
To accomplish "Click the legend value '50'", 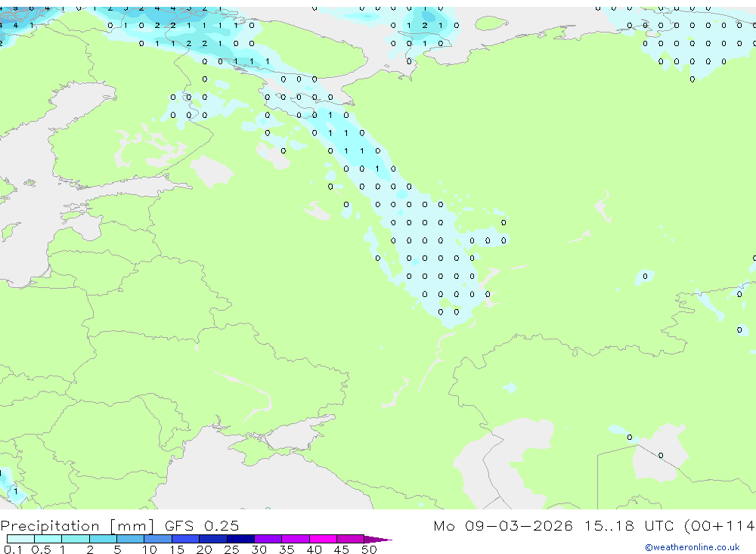I will [x=370, y=549].
